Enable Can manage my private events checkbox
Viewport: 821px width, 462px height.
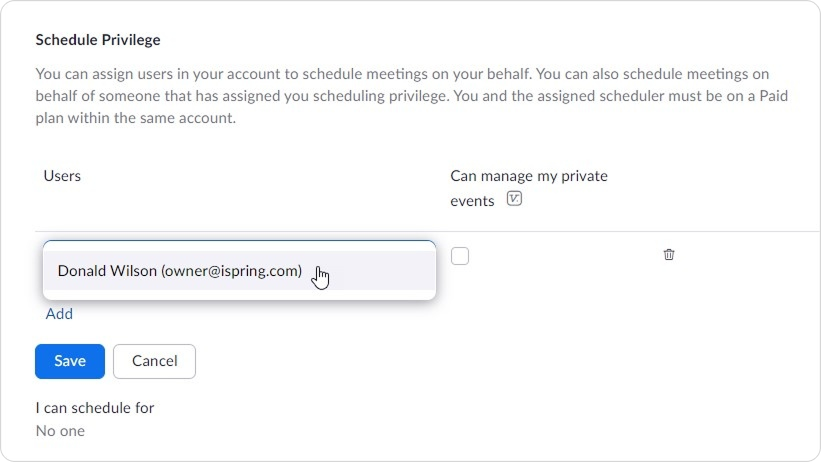(x=460, y=256)
